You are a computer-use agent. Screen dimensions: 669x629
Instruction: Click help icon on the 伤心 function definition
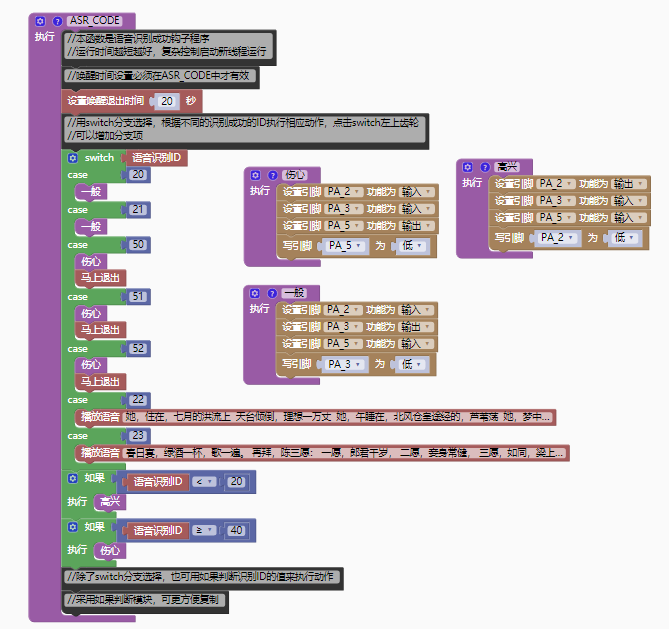tap(272, 175)
